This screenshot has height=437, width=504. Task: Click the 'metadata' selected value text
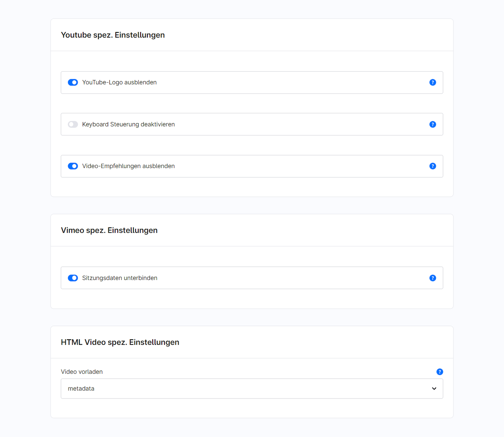tap(81, 389)
